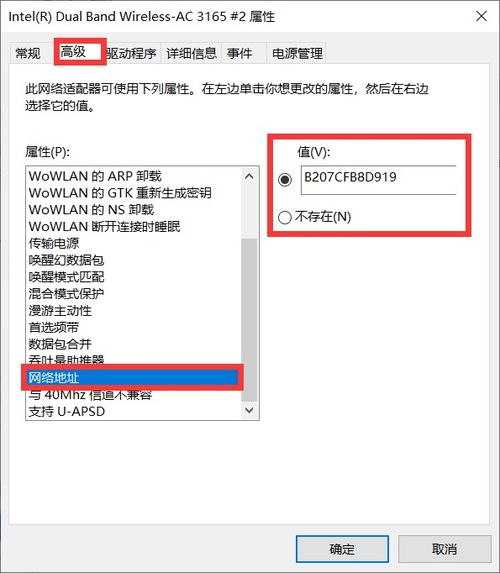
Task: Click the 取消 button
Action: coord(444,549)
